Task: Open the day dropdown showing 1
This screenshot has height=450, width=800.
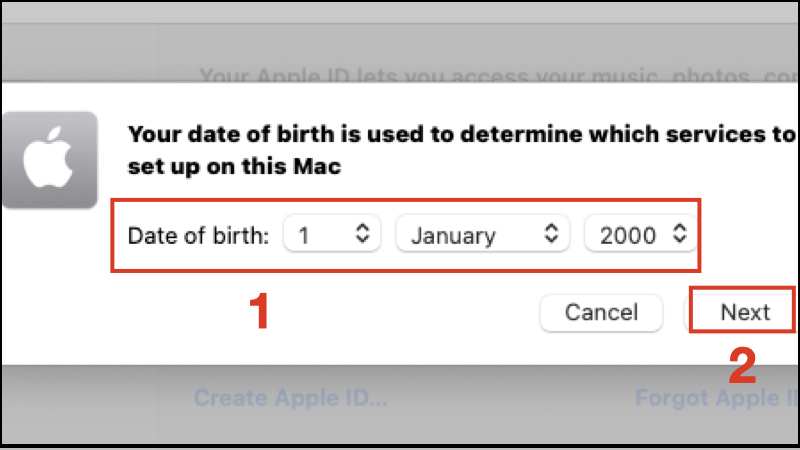Action: [327, 235]
